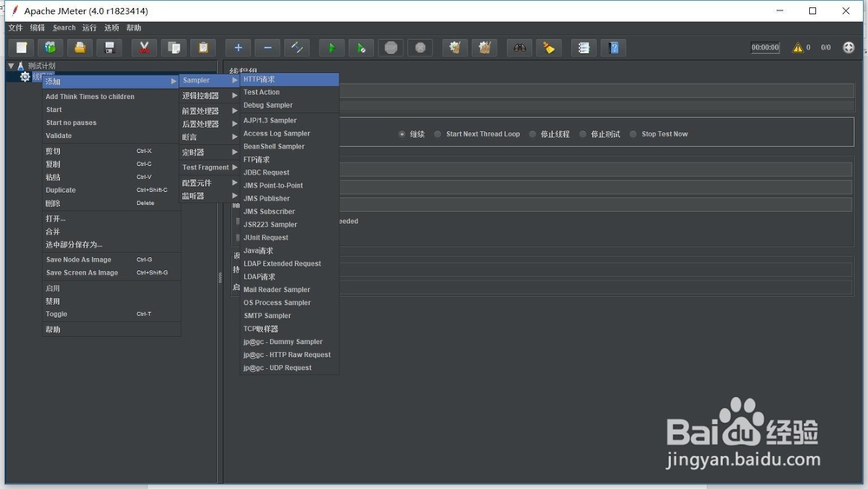Viewport: 868px width, 489px height.
Task: Select the 停止线程 radio button
Action: [x=532, y=134]
